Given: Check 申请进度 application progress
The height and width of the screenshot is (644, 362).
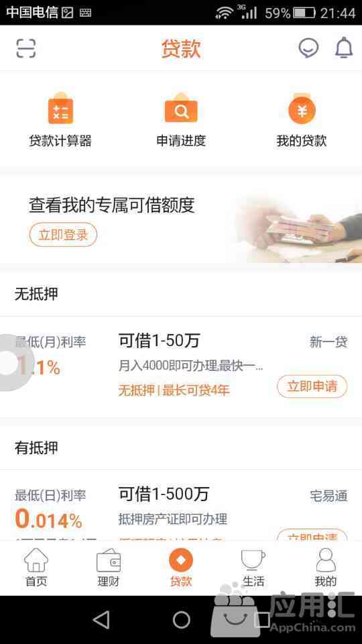Looking at the screenshot, I should pos(181,120).
